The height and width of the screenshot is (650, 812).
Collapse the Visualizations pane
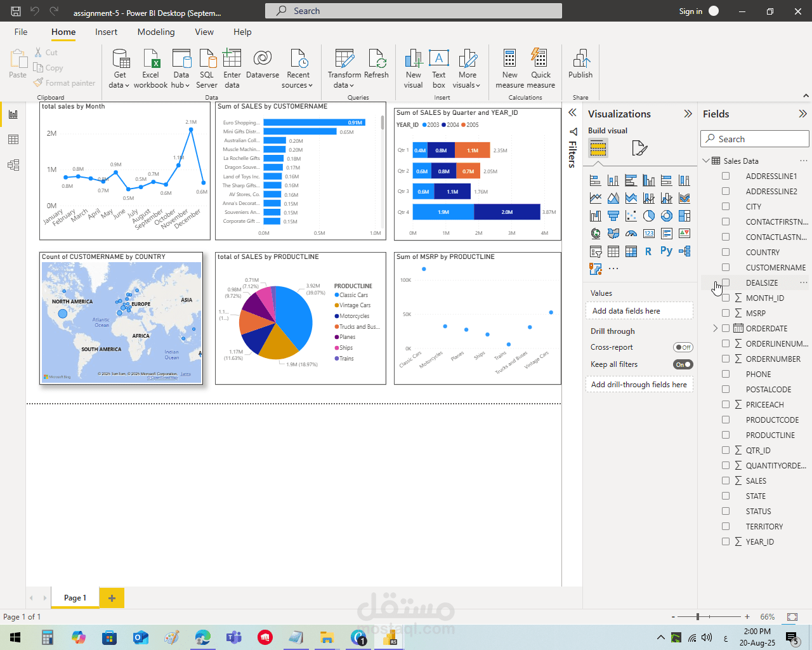688,114
